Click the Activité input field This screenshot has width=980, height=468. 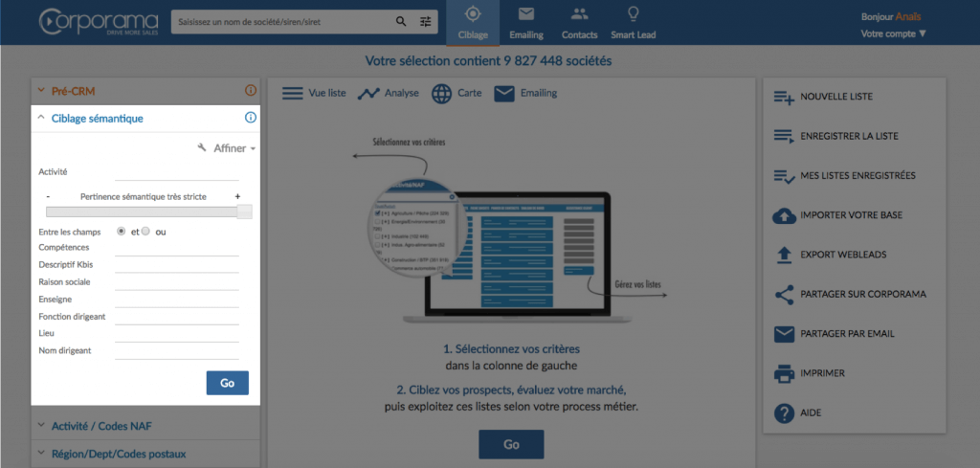[177, 172]
